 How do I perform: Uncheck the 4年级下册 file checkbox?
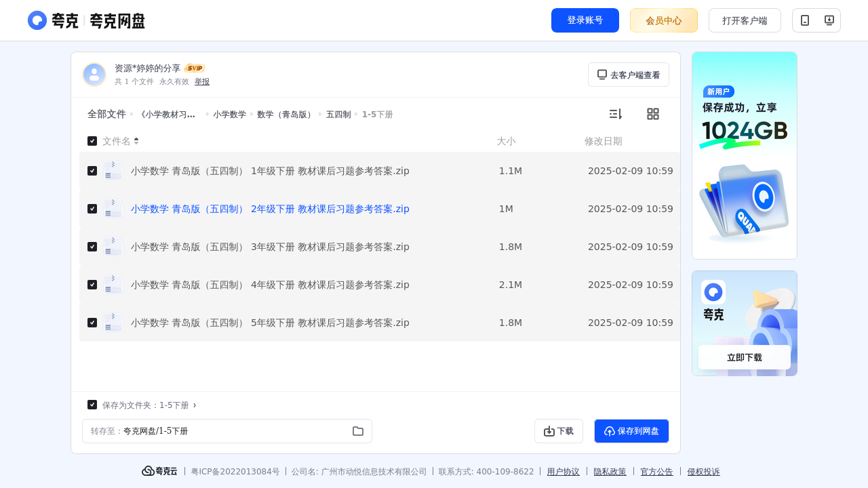92,285
